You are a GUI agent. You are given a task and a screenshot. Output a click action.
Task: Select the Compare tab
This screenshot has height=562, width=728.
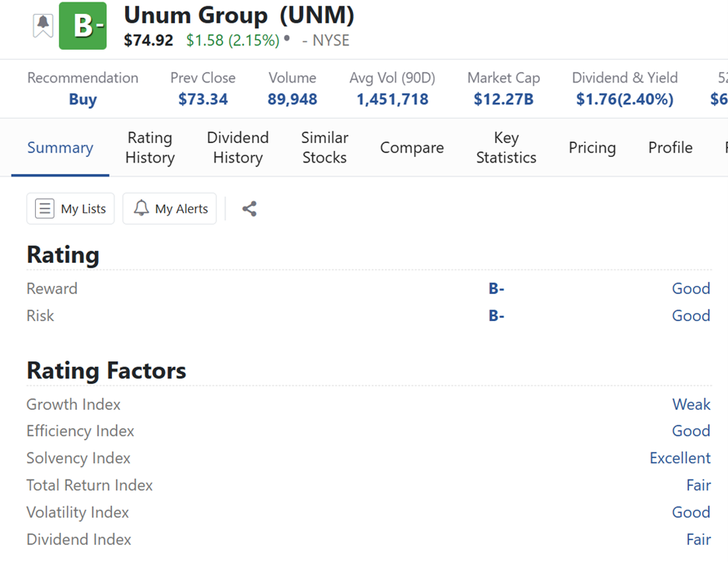point(411,148)
